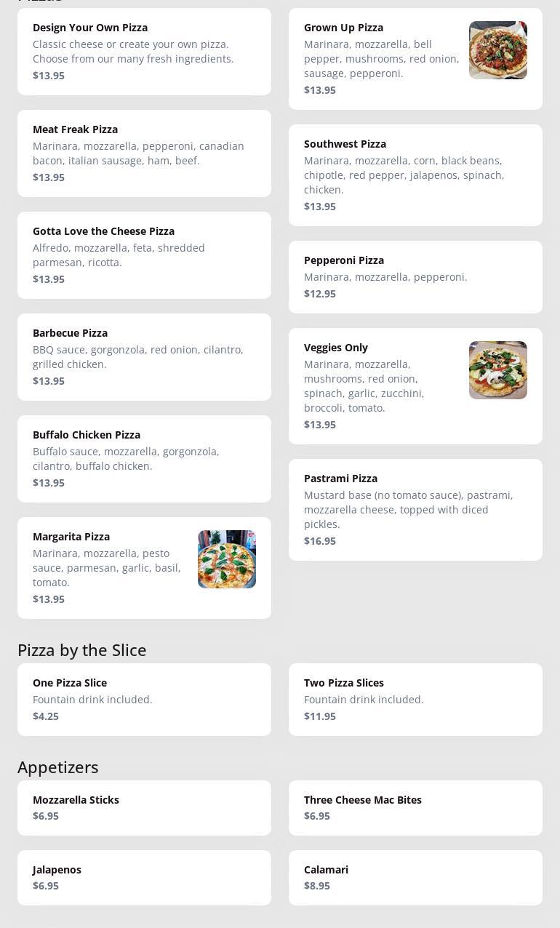Screen dimensions: 560x928
Task: Select the Barbecue Pizza menu item
Action: tap(144, 357)
